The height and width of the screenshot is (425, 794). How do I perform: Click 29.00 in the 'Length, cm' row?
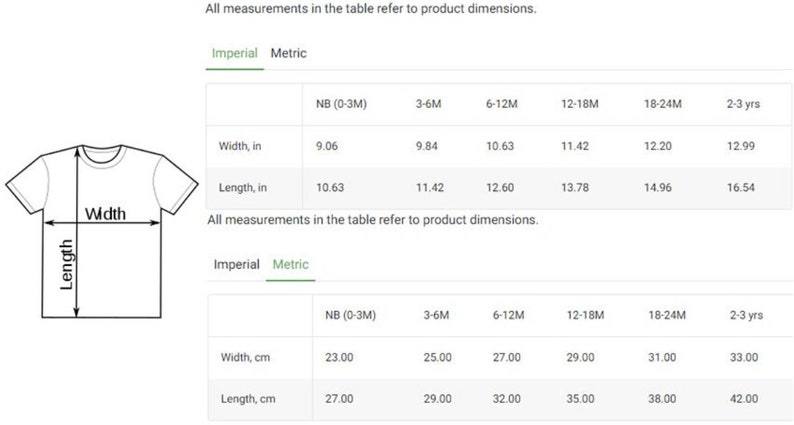click(438, 399)
